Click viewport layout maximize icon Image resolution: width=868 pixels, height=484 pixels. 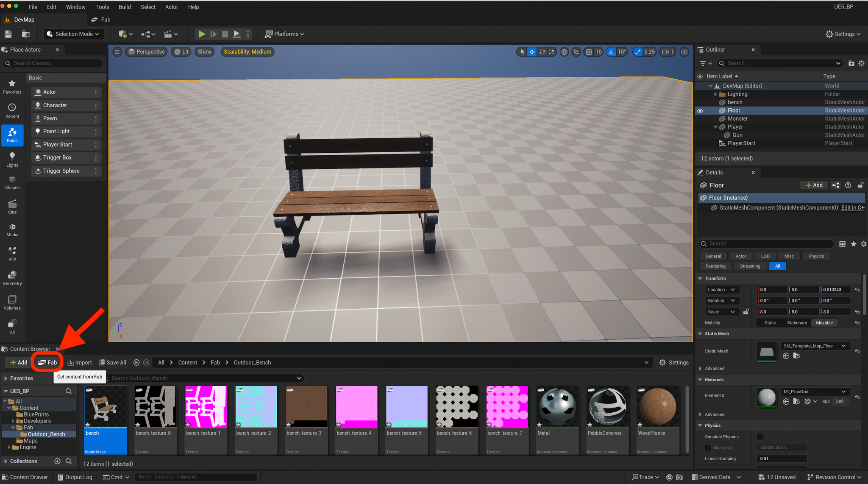[x=684, y=52]
